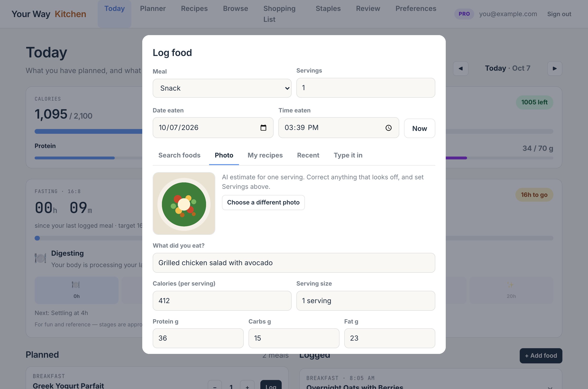588x389 pixels.
Task: Click the Date eaten field
Action: click(213, 128)
